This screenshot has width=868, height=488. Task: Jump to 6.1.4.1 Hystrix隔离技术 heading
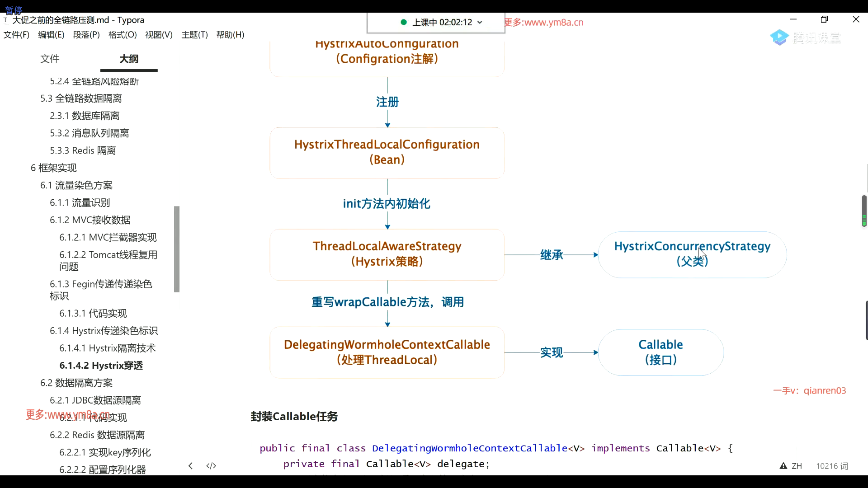[x=107, y=348]
